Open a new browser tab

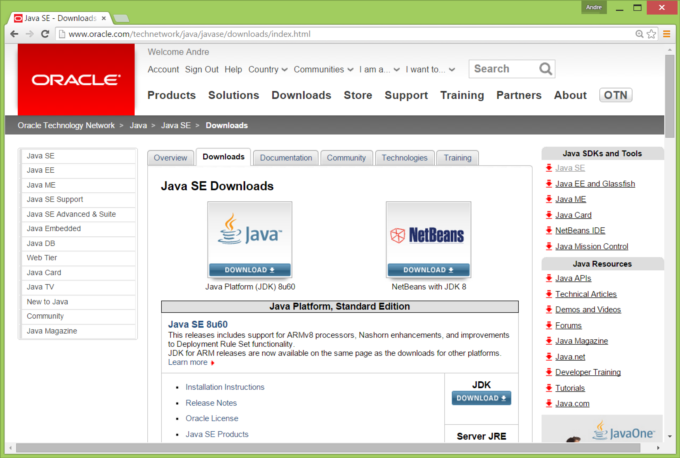point(121,18)
